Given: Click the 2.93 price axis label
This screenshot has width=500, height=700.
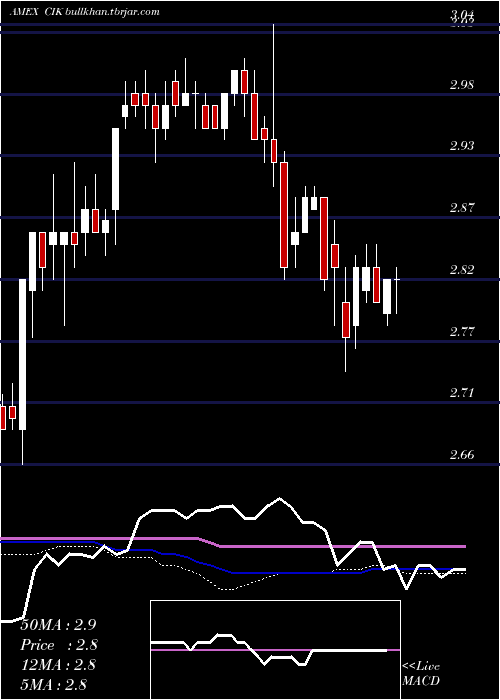Looking at the screenshot, I should click(x=462, y=146).
